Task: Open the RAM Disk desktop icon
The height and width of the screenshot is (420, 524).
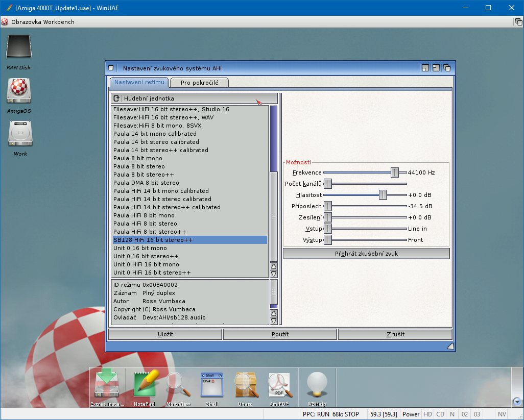Action: [19, 48]
